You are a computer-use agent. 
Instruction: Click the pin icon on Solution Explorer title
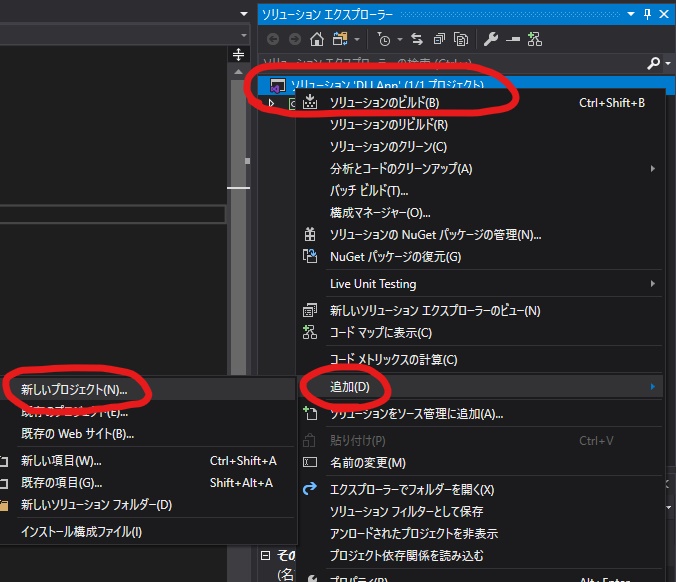click(x=647, y=14)
